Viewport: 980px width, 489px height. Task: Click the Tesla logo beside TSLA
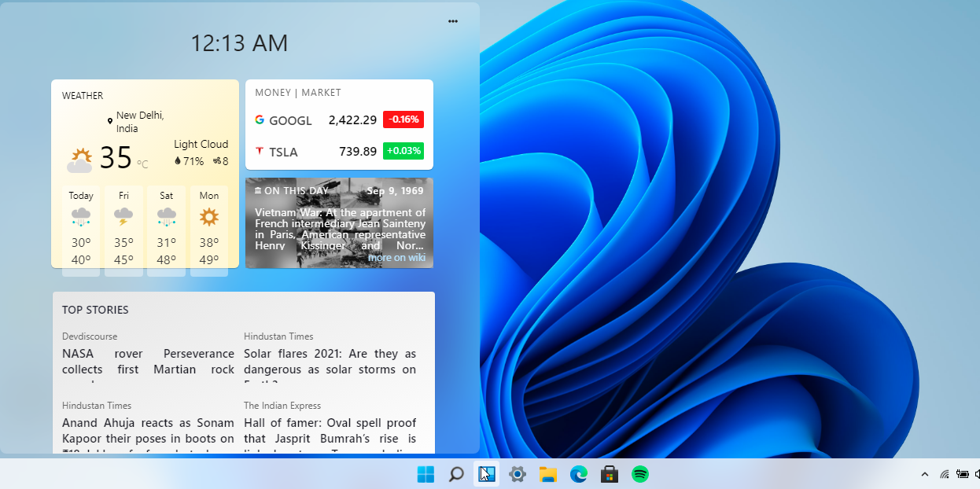click(260, 151)
